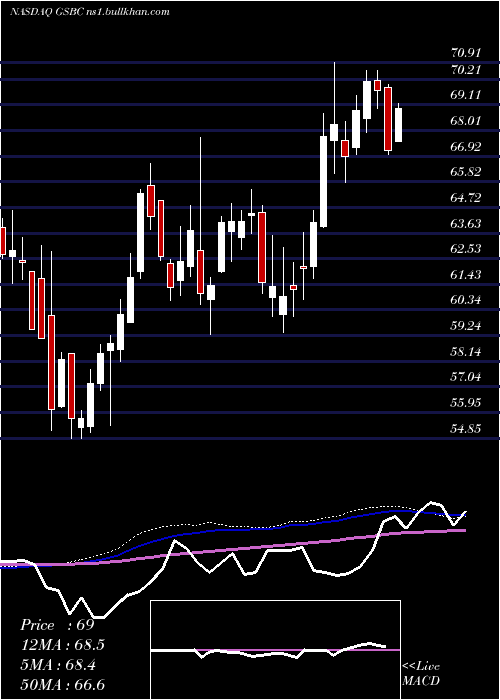The height and width of the screenshot is (700, 500).
Task: Click the 70.21 price axis label
Action: click(466, 70)
